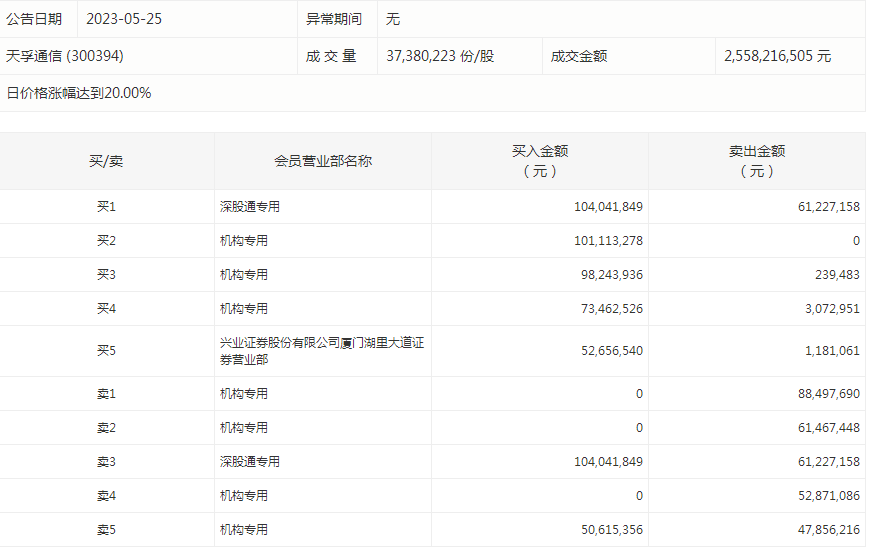This screenshot has width=869, height=549.
Task: Select buy amount 101,113,278
Action: [608, 240]
